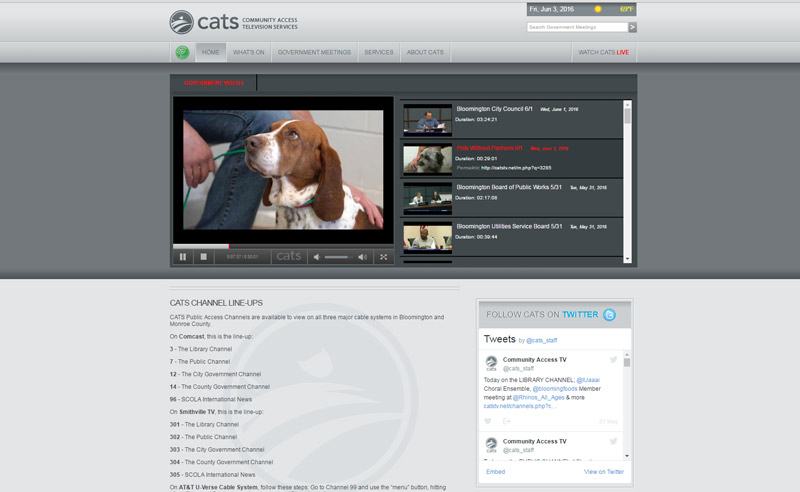Click Follow CATS on Twitter heading

click(542, 314)
